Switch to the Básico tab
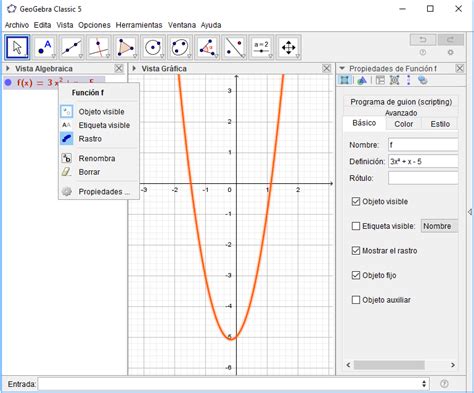 (x=364, y=123)
